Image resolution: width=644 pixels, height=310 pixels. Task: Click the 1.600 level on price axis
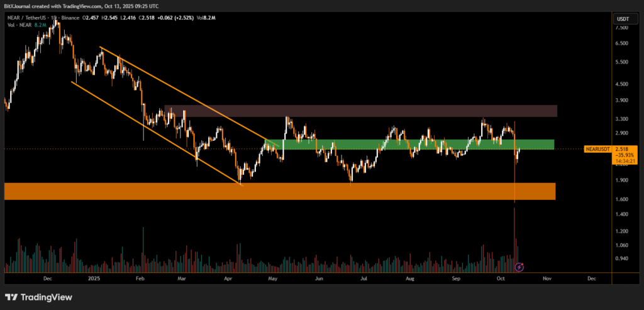click(x=622, y=199)
